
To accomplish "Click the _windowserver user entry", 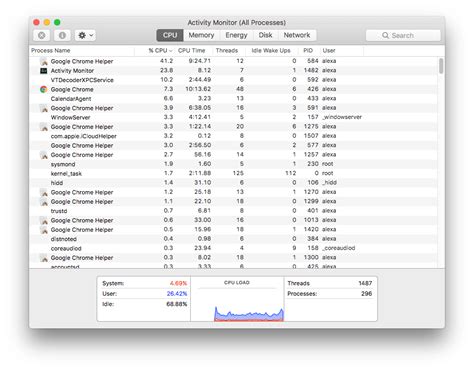I will 342,117.
